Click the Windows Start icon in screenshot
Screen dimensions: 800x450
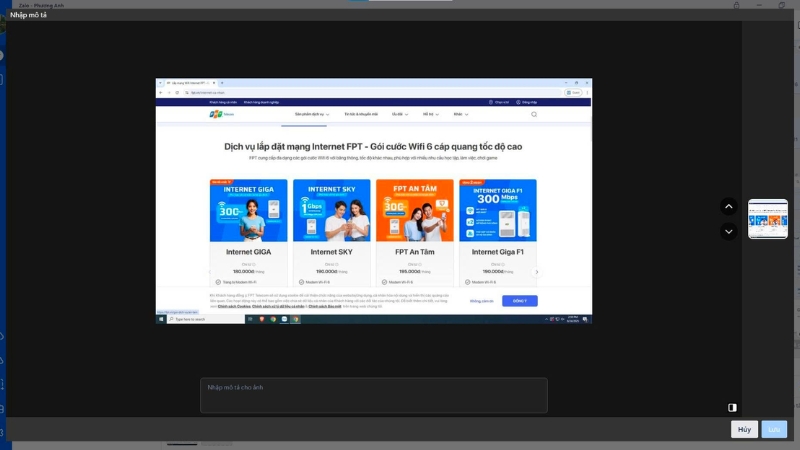point(161,319)
